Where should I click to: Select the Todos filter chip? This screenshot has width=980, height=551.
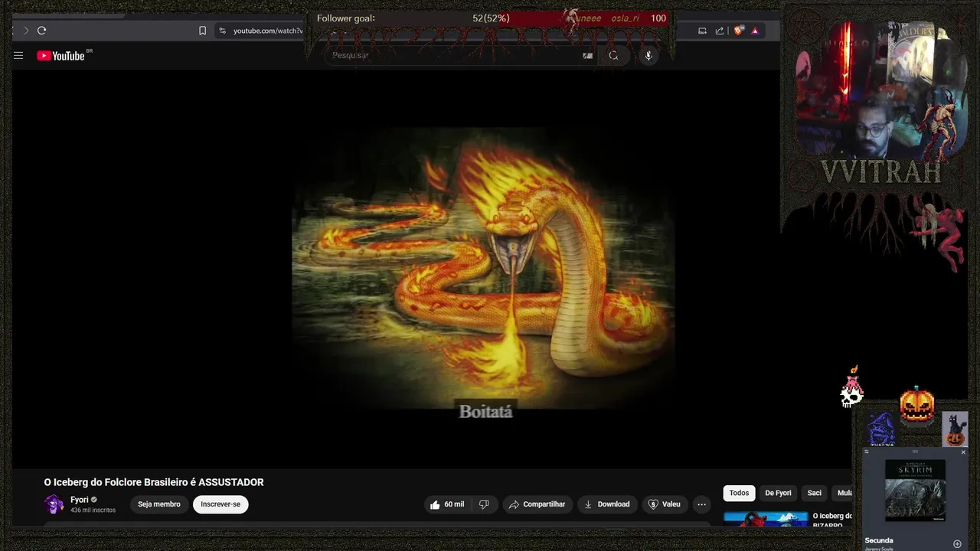(739, 493)
